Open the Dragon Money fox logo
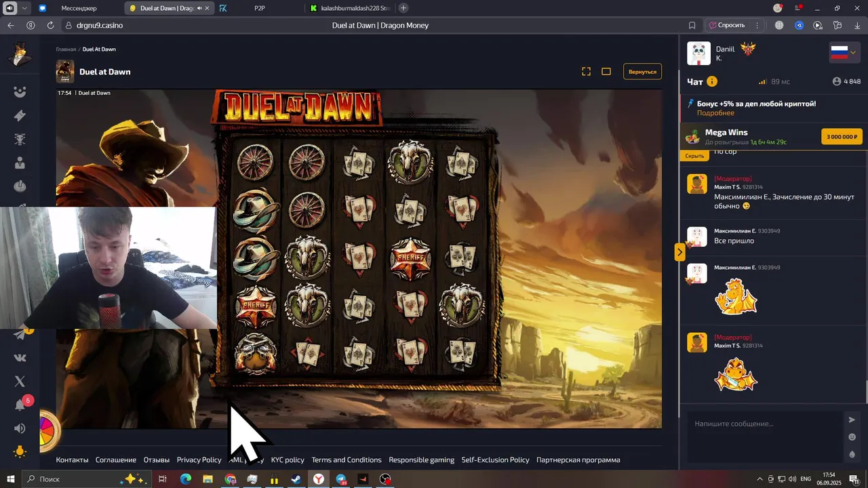Image resolution: width=868 pixels, height=488 pixels. (x=20, y=54)
